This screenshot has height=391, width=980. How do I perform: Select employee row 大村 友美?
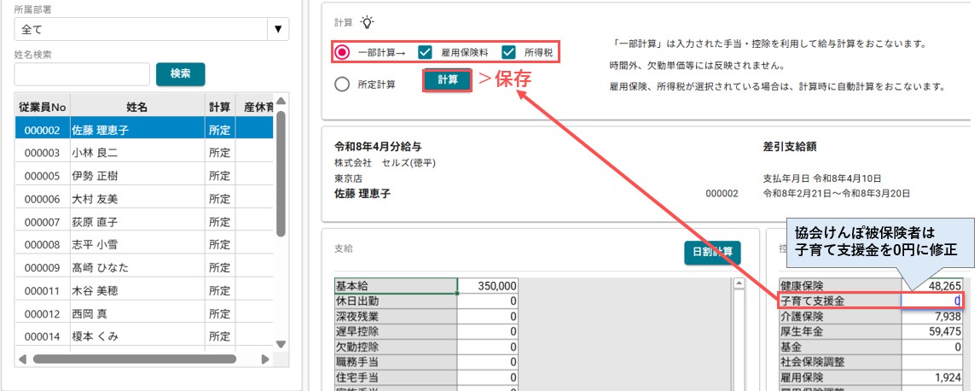(x=144, y=199)
